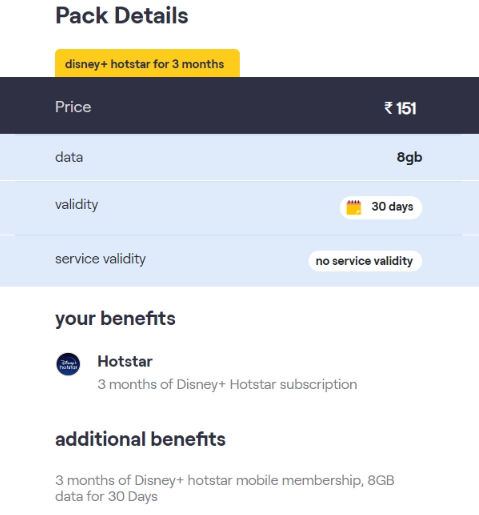Viewport: 479px width, 515px height.
Task: Click the service validity row label
Action: pos(100,259)
